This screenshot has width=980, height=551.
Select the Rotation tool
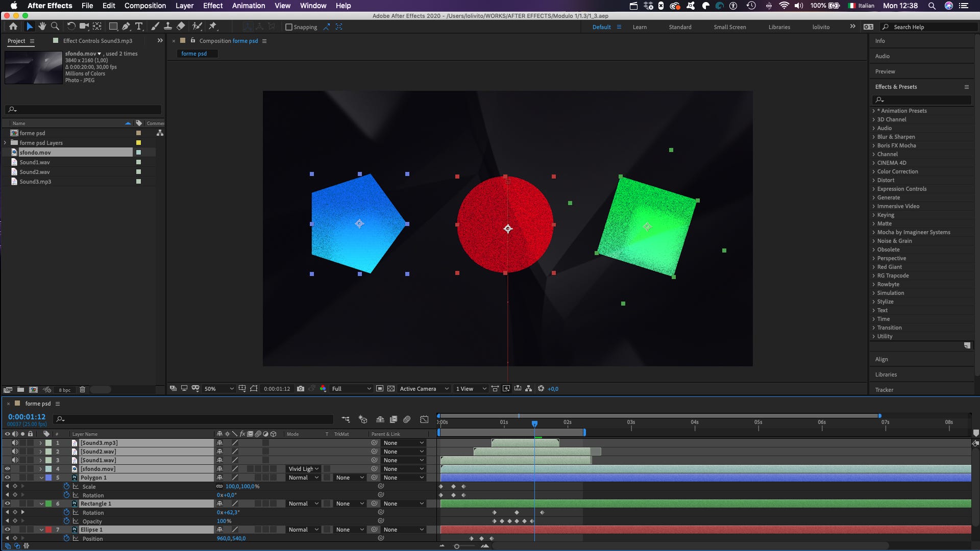click(71, 27)
